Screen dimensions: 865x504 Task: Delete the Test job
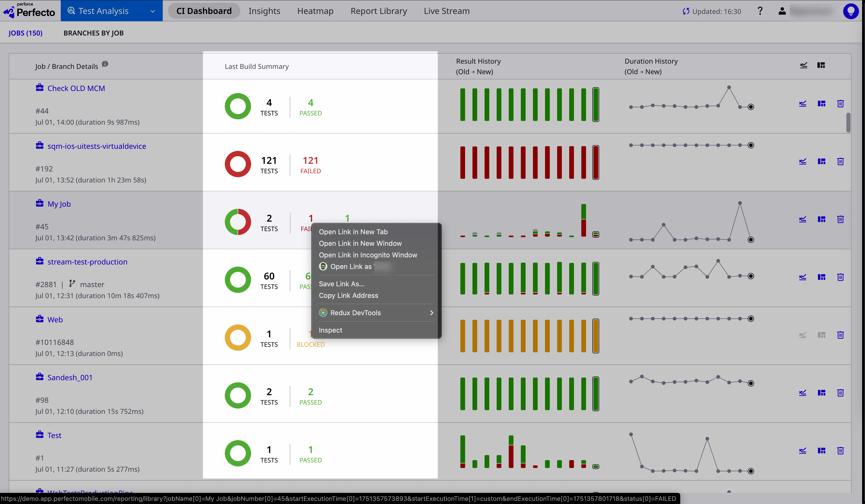click(840, 451)
